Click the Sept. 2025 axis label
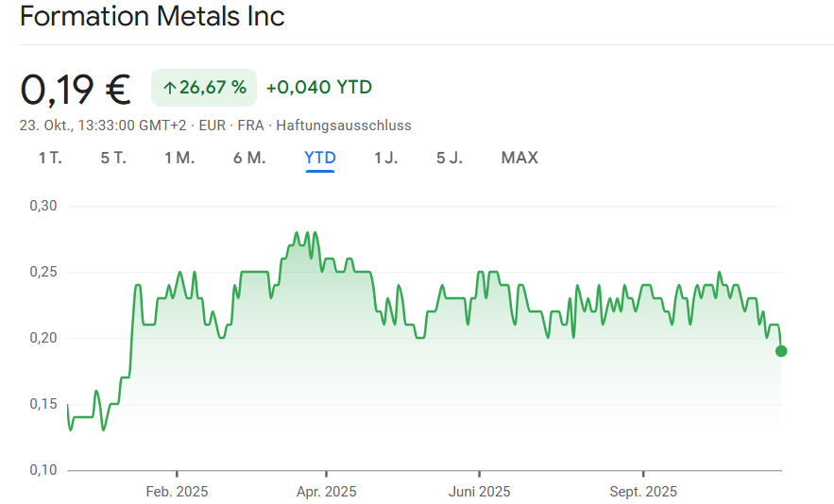Viewport: 834px width, 504px height. (x=643, y=492)
